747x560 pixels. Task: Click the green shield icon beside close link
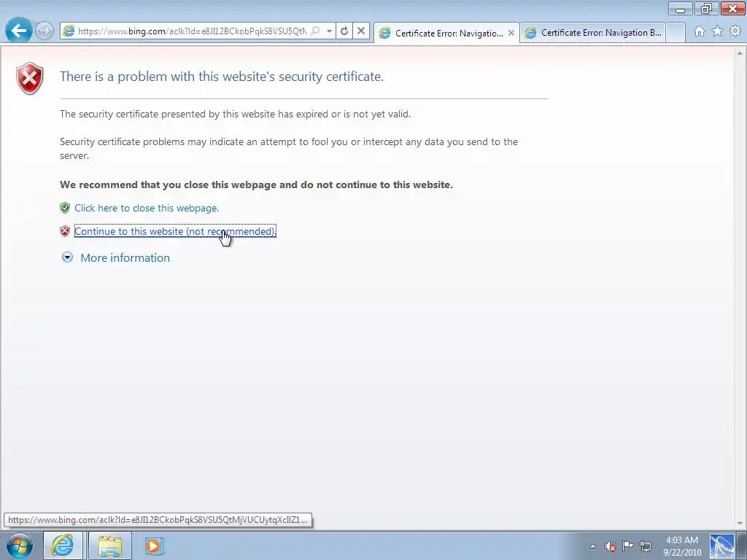pos(65,208)
